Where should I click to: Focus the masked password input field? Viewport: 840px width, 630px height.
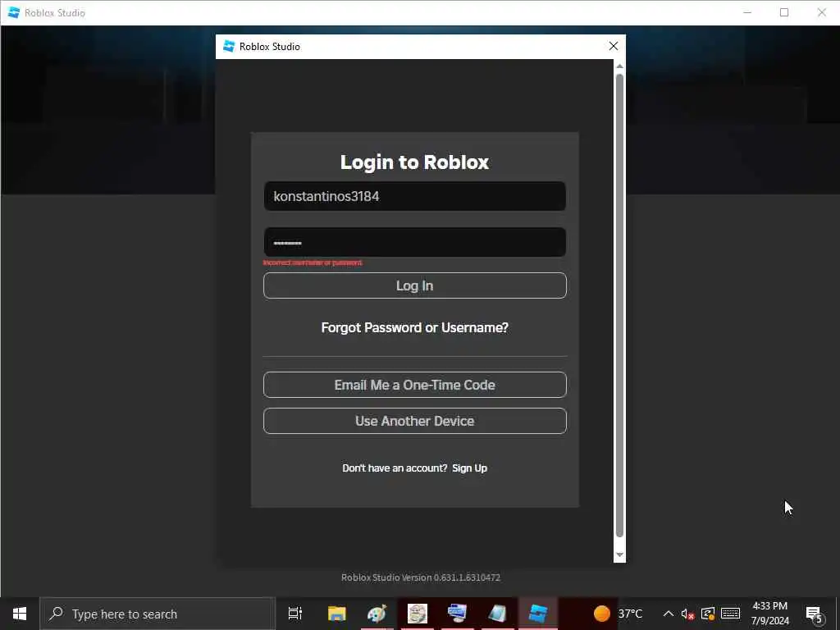click(414, 242)
